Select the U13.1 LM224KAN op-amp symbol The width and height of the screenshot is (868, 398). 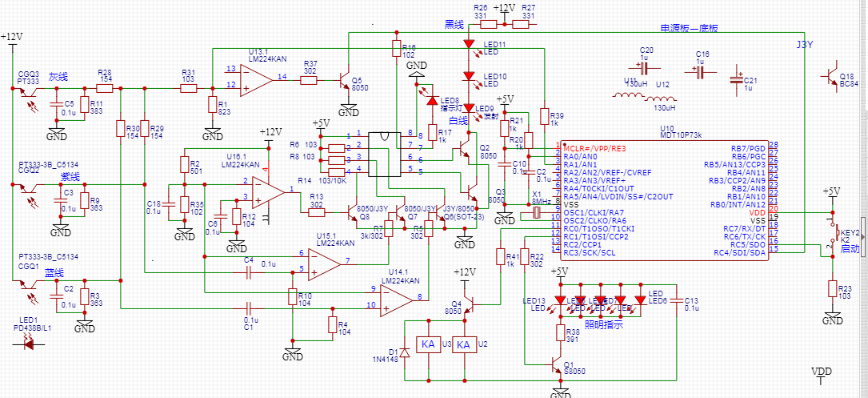257,79
